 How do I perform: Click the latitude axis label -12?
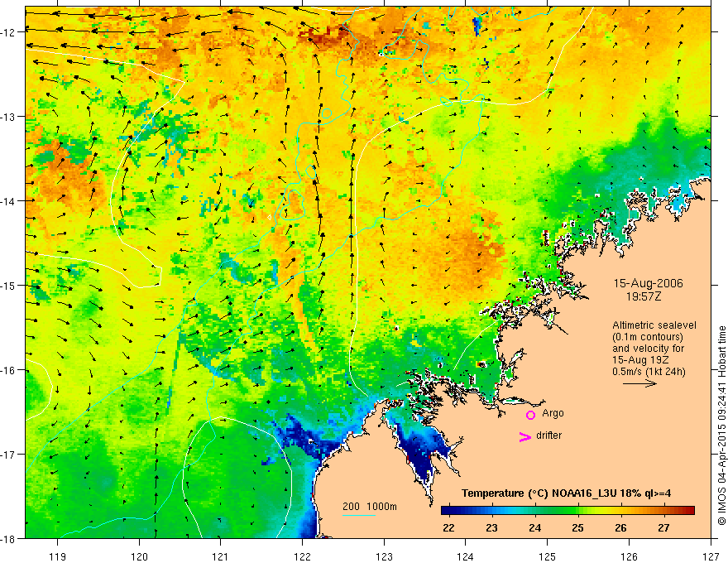(9, 32)
